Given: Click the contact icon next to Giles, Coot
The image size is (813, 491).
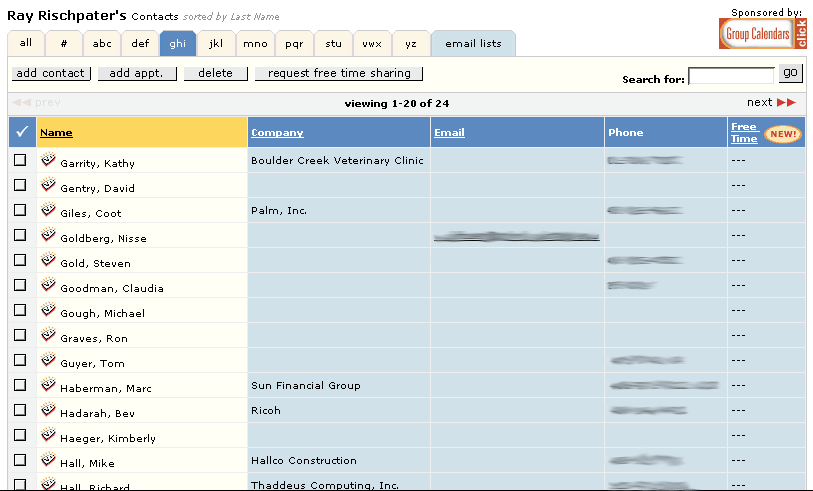Looking at the screenshot, I should (48, 209).
